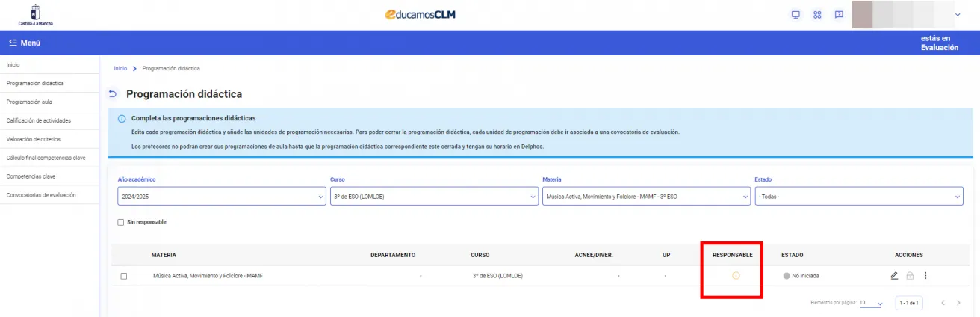Toggle the Menú collapse button
The image size is (980, 317).
[24, 43]
